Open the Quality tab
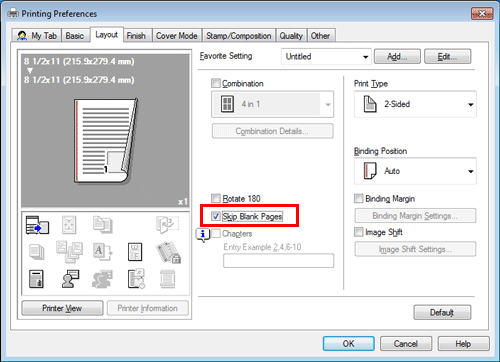This screenshot has width=500, height=362. pos(291,36)
